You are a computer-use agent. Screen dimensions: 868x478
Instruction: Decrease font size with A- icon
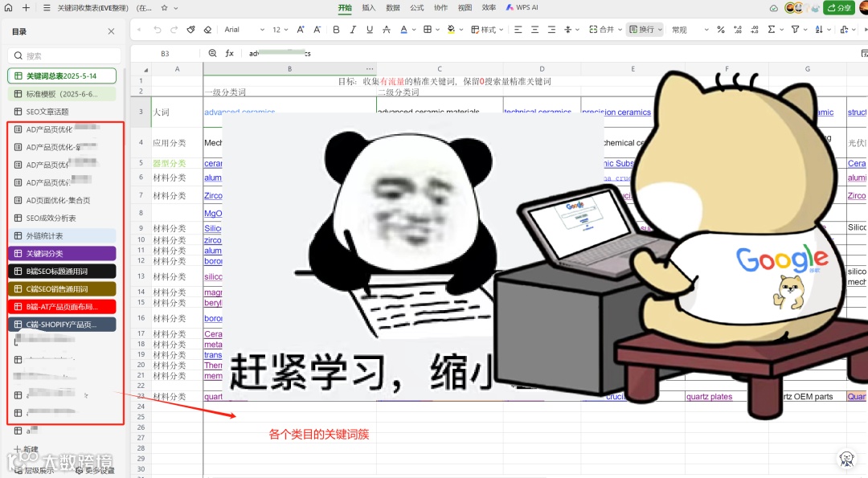(317, 29)
